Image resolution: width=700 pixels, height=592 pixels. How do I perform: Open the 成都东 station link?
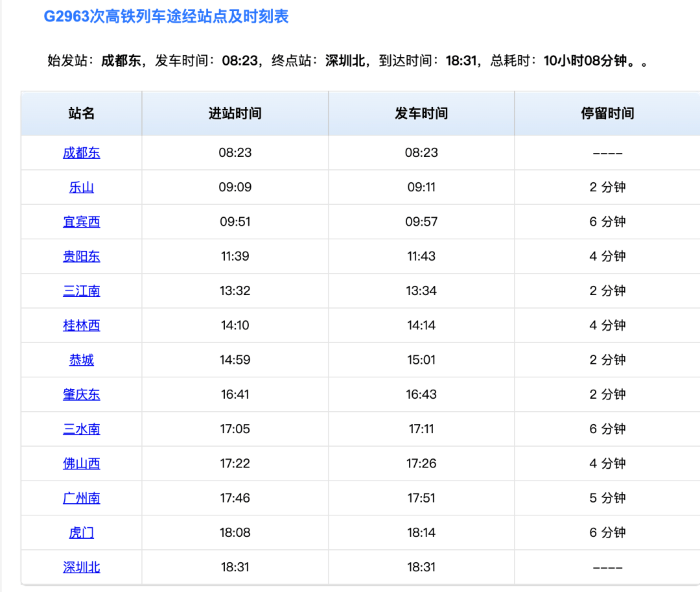point(81,152)
